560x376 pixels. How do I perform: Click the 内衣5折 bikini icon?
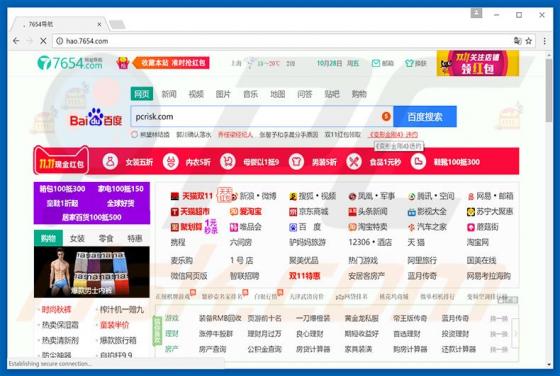point(171,162)
